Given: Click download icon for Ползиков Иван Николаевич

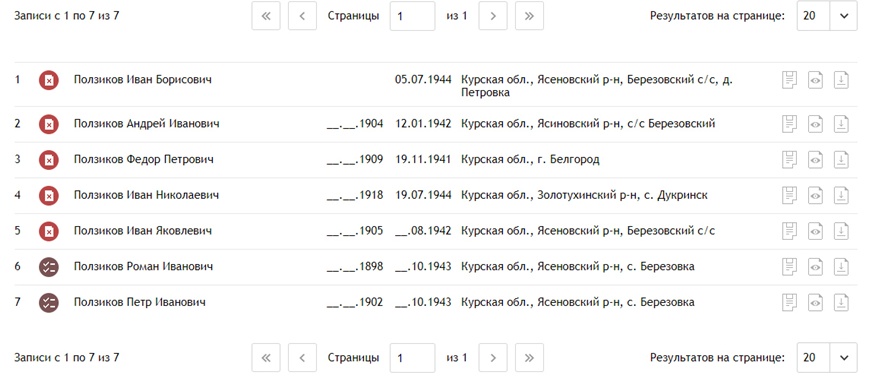Looking at the screenshot, I should point(842,196).
